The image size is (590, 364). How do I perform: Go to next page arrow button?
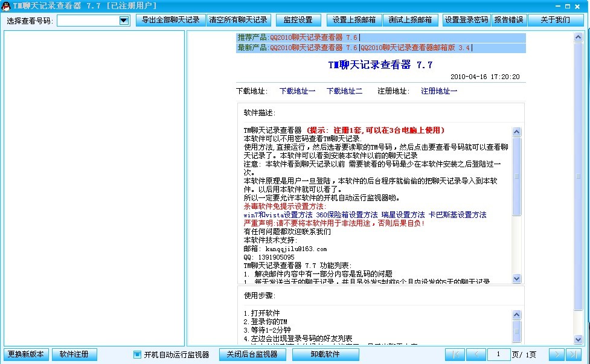coord(557,354)
